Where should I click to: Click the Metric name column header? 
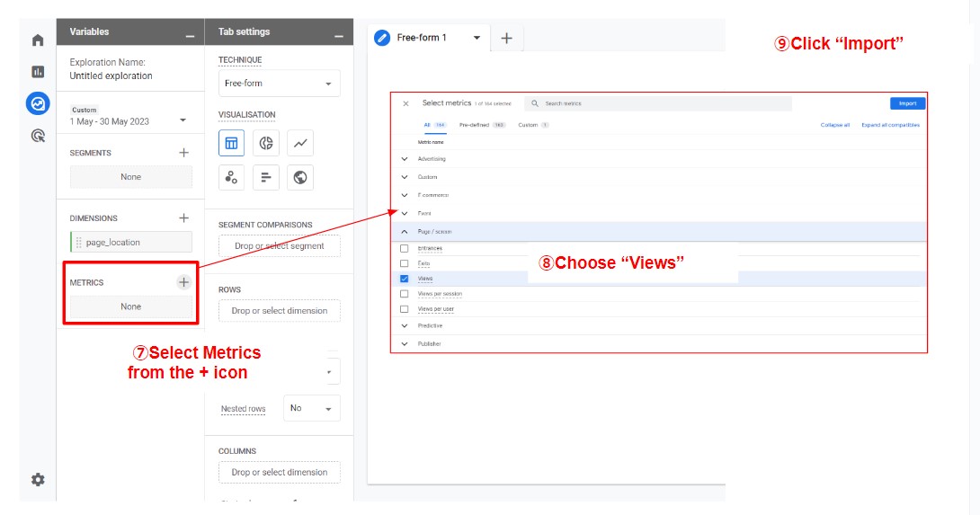431,142
